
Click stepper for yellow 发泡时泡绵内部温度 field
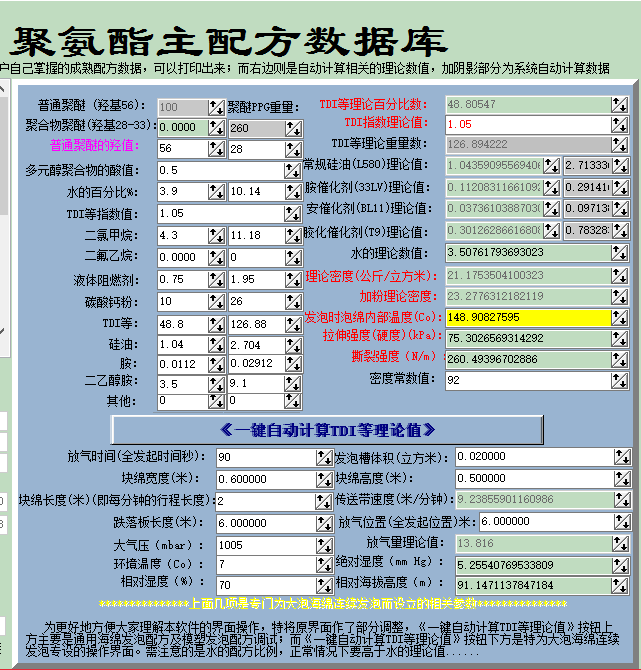[619, 317]
